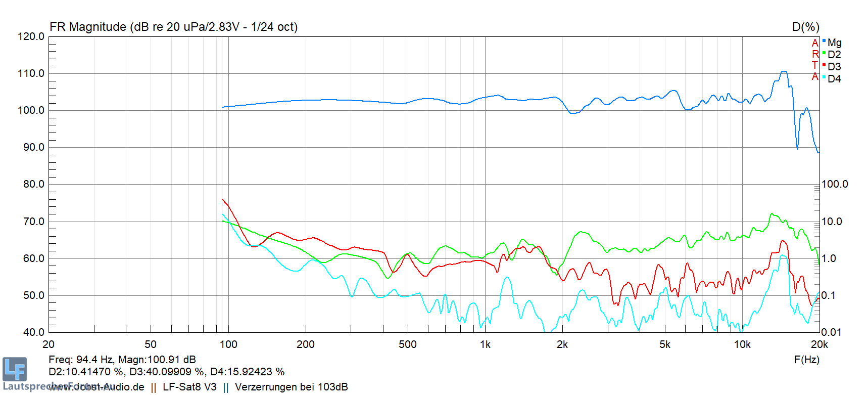The image size is (868, 395).
Task: Click the Verzerrungen bei 103dB caption
Action: pos(292,387)
